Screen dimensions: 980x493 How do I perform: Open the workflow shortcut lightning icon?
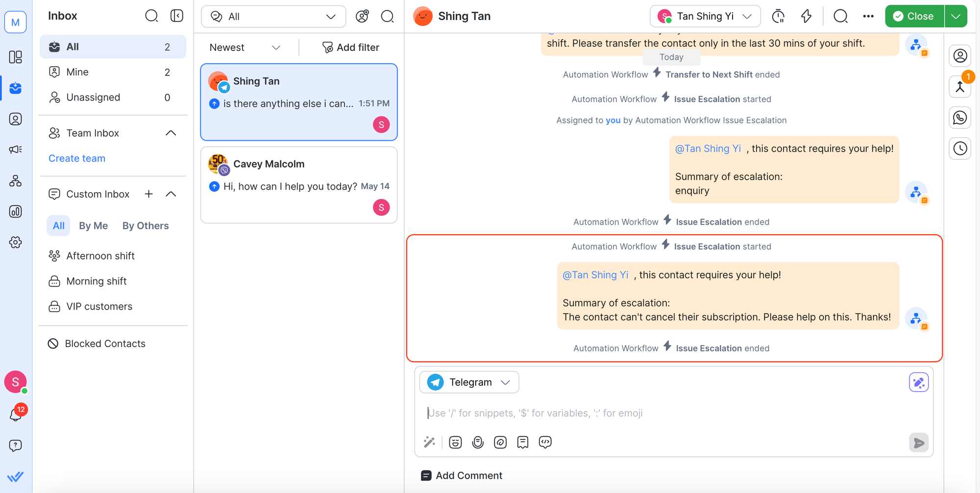[x=806, y=16]
